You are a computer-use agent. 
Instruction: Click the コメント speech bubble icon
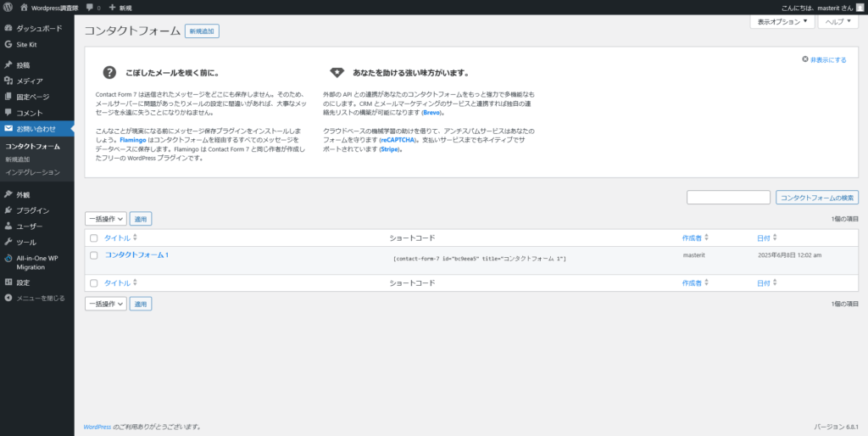coord(8,113)
